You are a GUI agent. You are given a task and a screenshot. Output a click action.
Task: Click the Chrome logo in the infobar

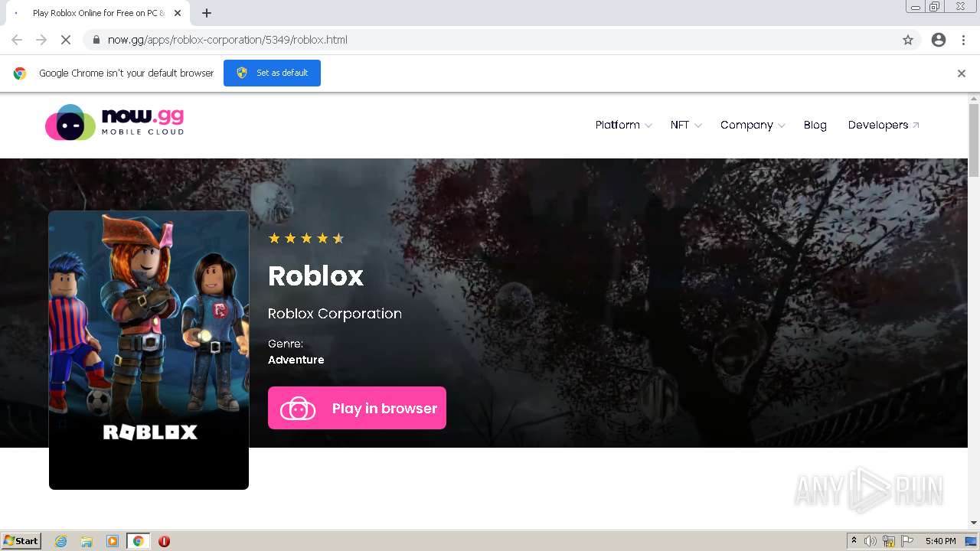20,73
